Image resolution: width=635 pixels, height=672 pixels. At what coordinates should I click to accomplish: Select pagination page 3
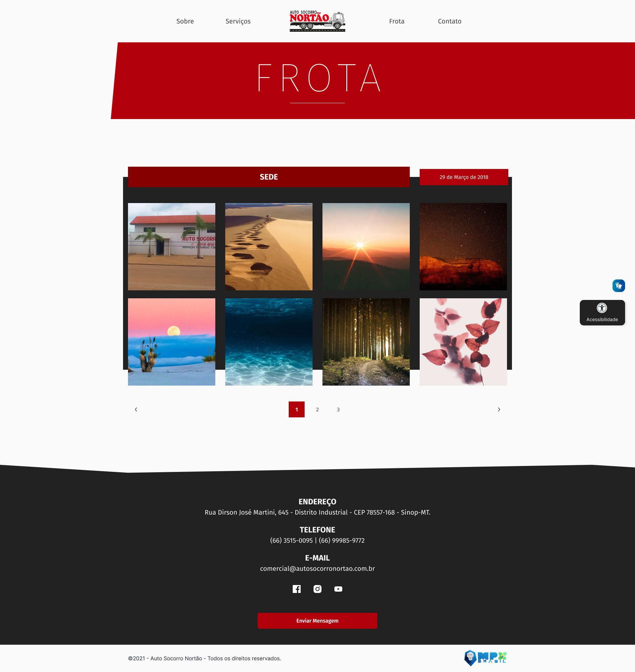pyautogui.click(x=338, y=409)
